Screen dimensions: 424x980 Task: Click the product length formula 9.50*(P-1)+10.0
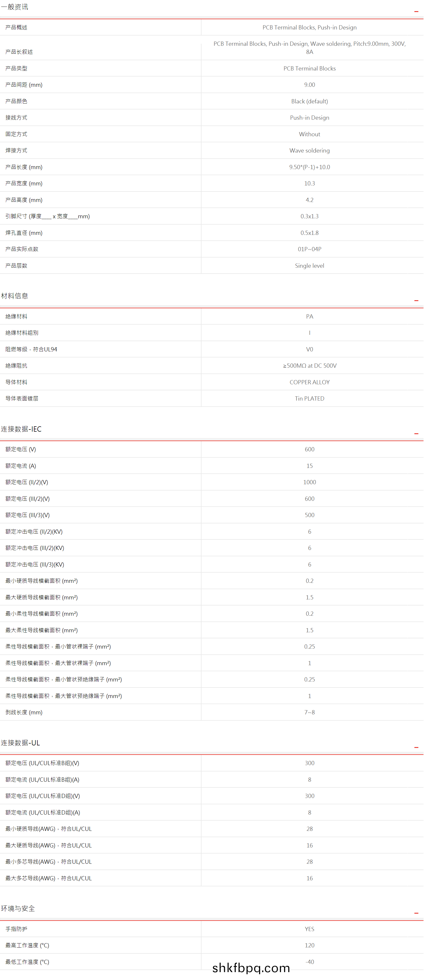tap(309, 167)
